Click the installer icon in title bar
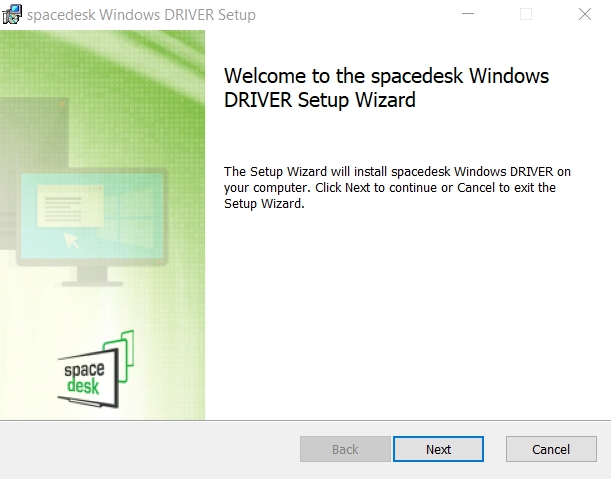Screen dimensions: 611x479 pos(12,14)
